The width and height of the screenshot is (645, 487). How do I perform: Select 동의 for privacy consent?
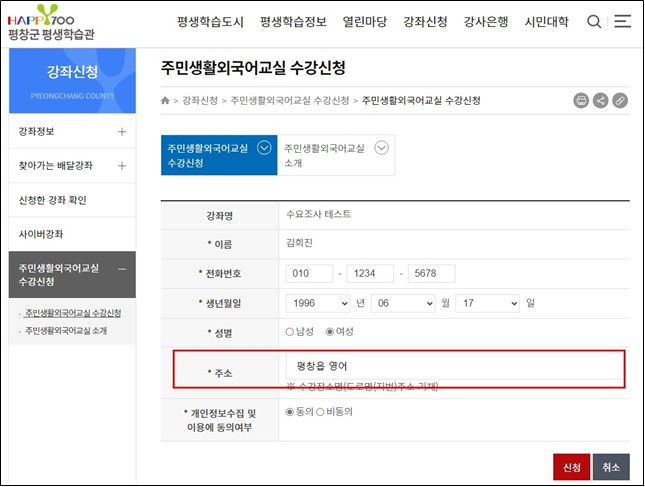[290, 411]
